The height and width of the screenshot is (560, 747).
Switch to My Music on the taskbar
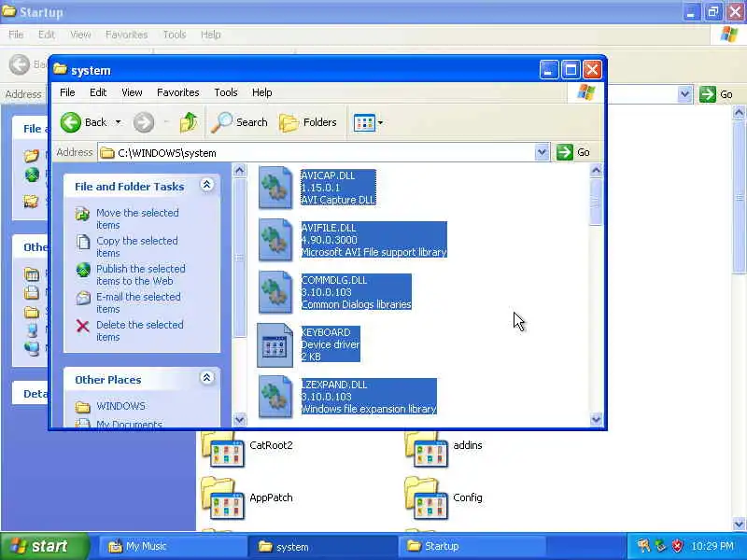[173, 546]
